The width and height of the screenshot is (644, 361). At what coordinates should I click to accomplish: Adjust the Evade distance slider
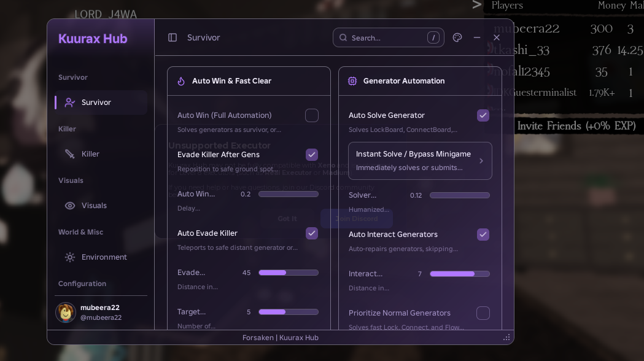(289, 273)
